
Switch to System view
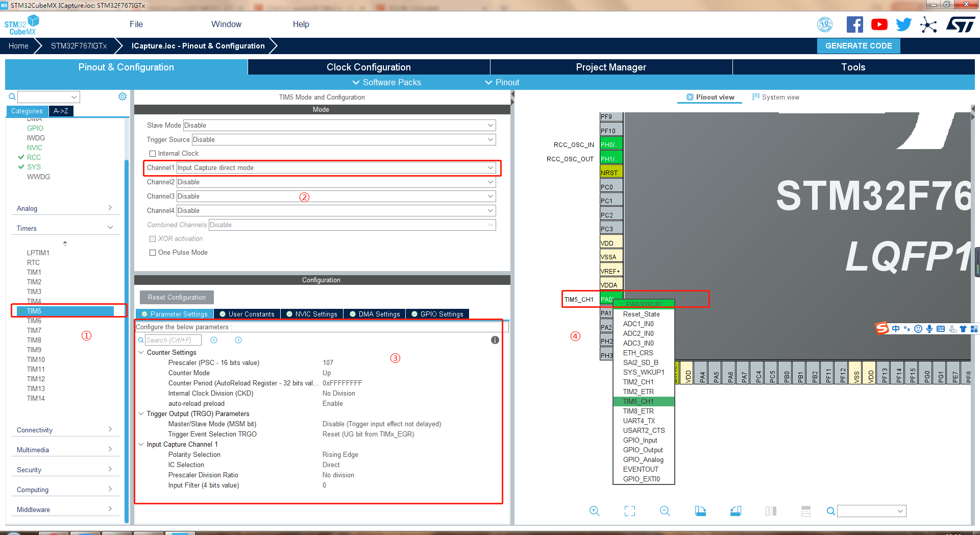[776, 97]
